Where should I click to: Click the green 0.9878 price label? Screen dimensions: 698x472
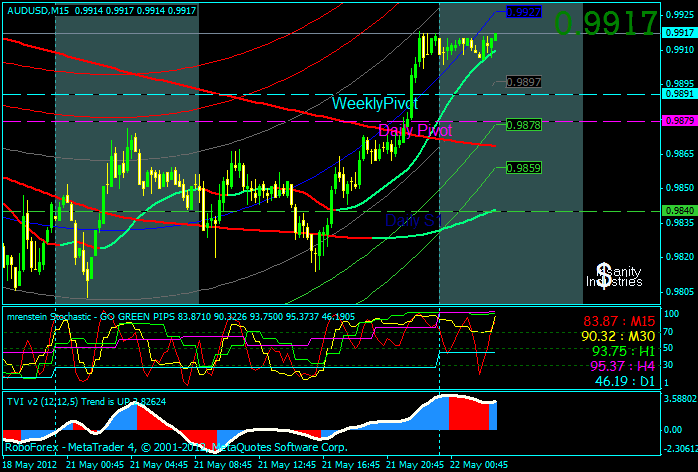point(524,125)
